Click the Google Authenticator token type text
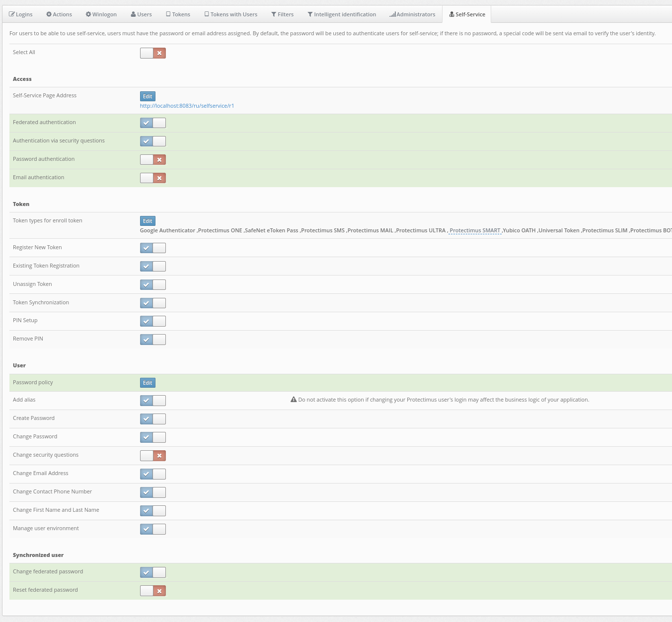 point(167,230)
